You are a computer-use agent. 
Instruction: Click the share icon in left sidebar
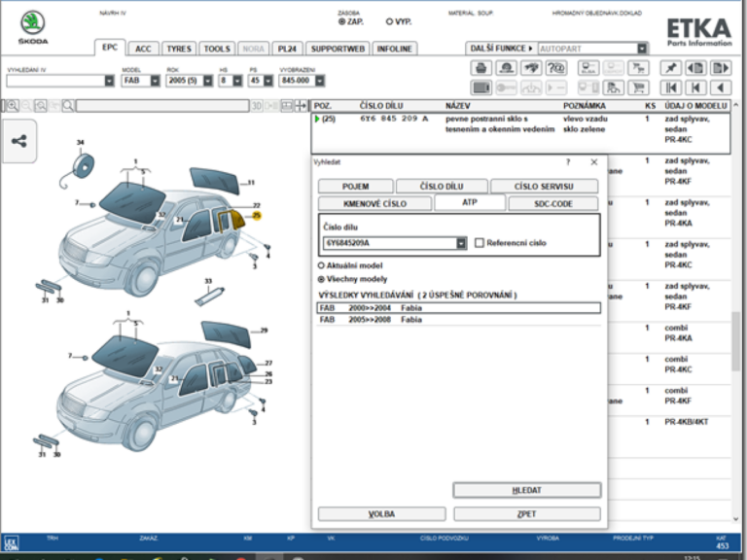[18, 141]
